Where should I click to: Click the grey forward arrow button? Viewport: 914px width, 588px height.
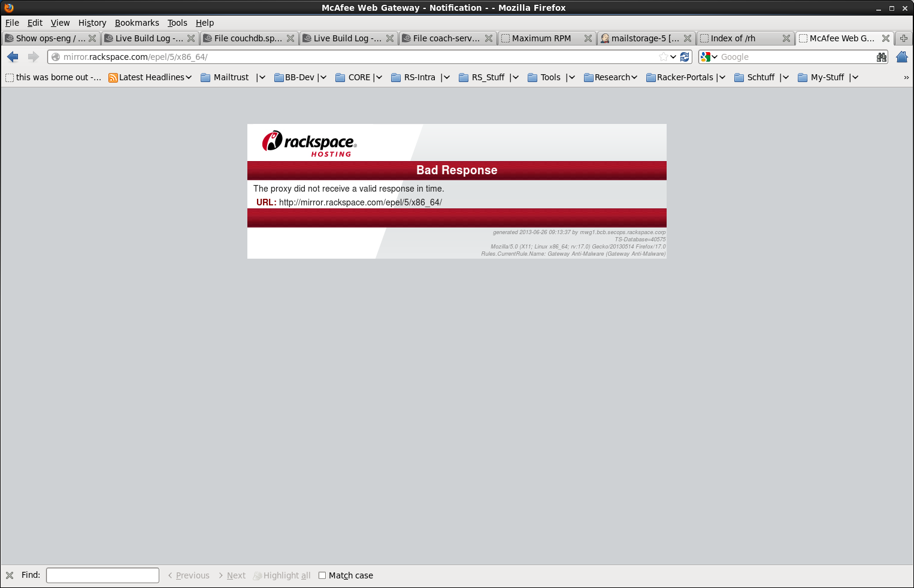coord(34,57)
